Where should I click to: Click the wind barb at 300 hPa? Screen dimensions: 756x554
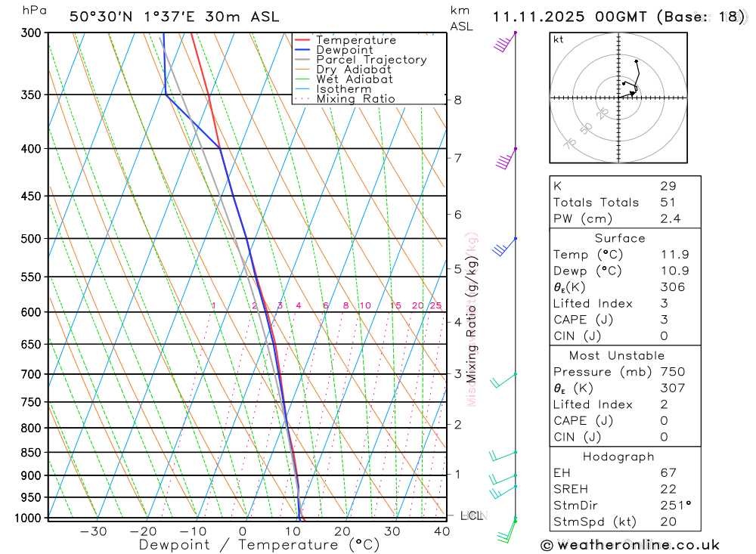tap(505, 42)
